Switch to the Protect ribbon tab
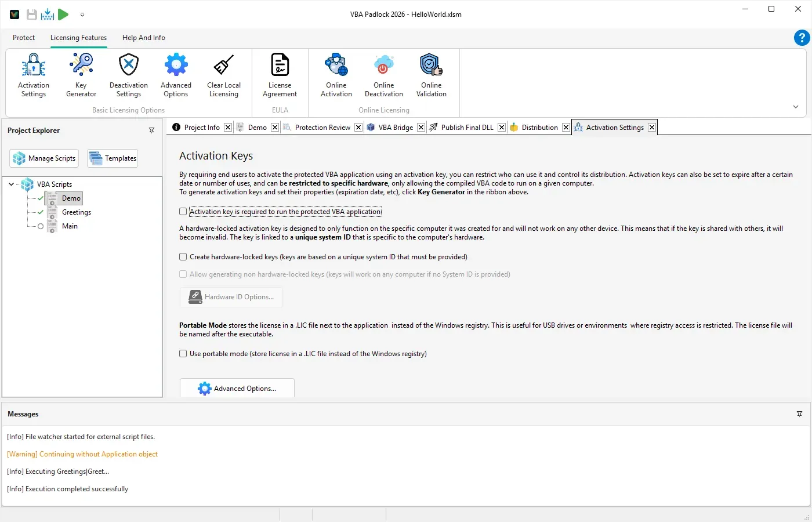 pos(24,38)
